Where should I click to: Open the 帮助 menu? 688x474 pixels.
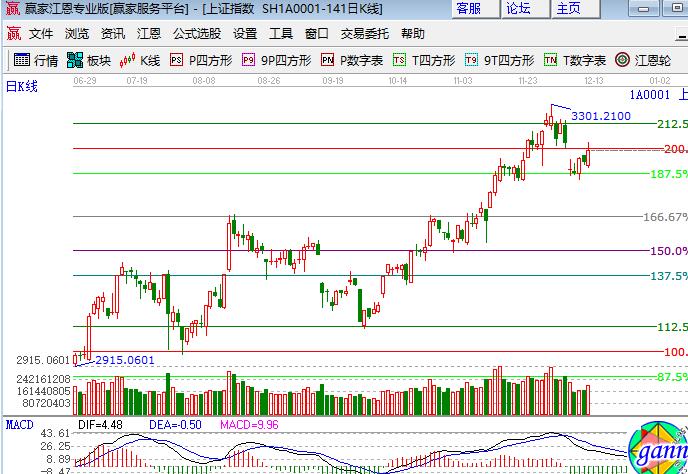(x=413, y=33)
